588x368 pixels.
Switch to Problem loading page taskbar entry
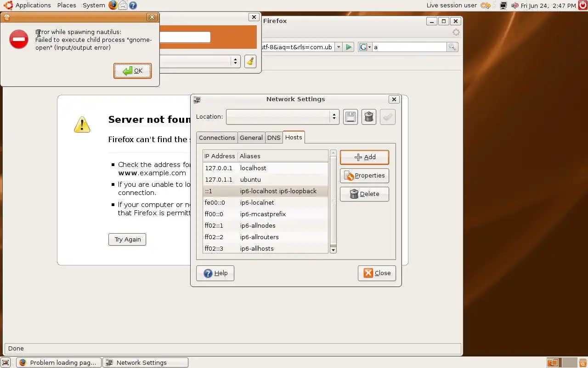(59, 362)
